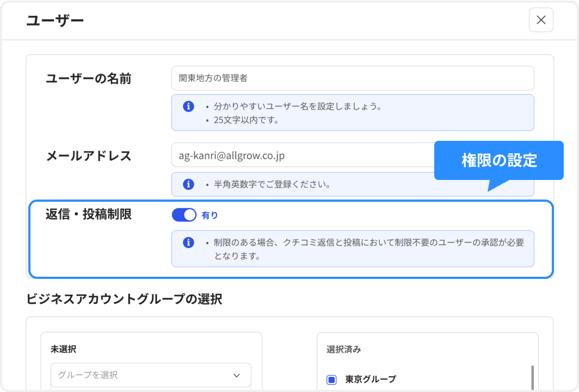Click the info icon beside the user name hints
579x392 pixels.
(188, 107)
